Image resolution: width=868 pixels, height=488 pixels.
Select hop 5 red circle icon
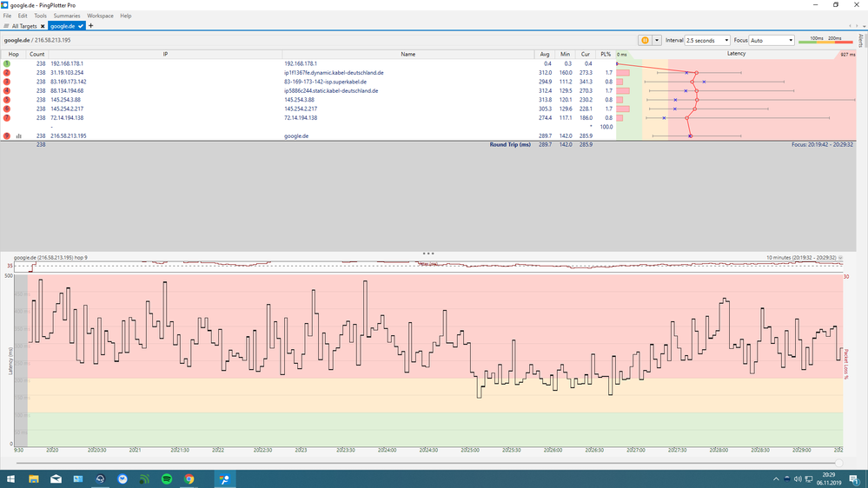tap(7, 100)
